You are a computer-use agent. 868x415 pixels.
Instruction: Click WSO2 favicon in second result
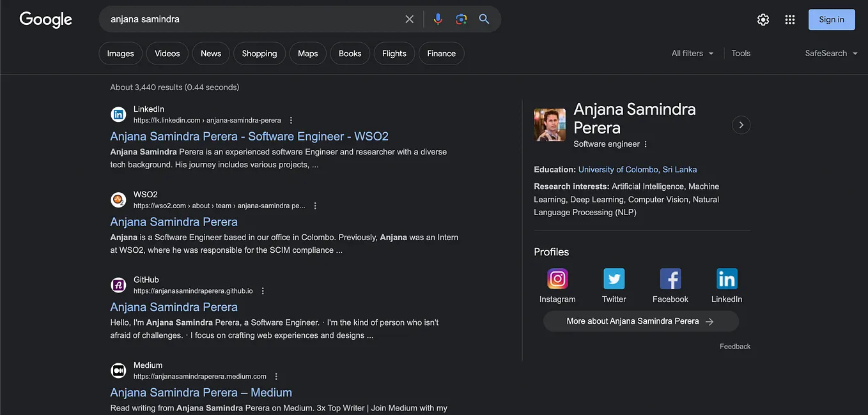coord(118,200)
